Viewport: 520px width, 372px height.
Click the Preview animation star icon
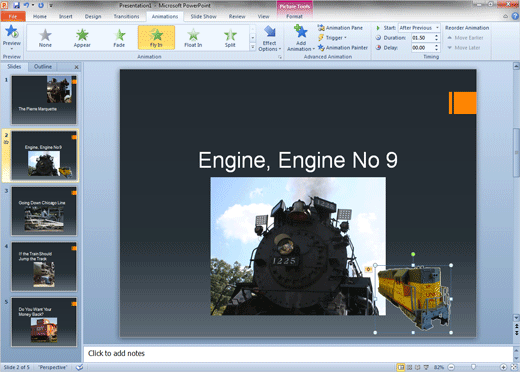point(12,32)
